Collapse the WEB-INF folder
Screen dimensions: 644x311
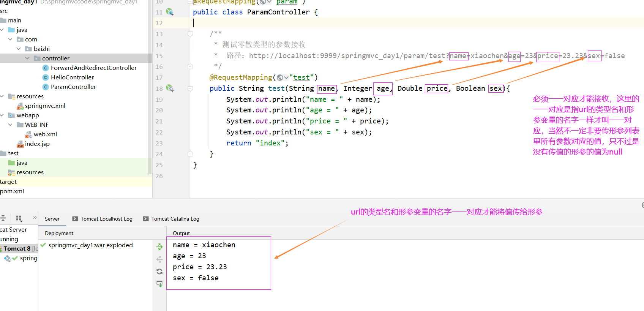(10, 125)
